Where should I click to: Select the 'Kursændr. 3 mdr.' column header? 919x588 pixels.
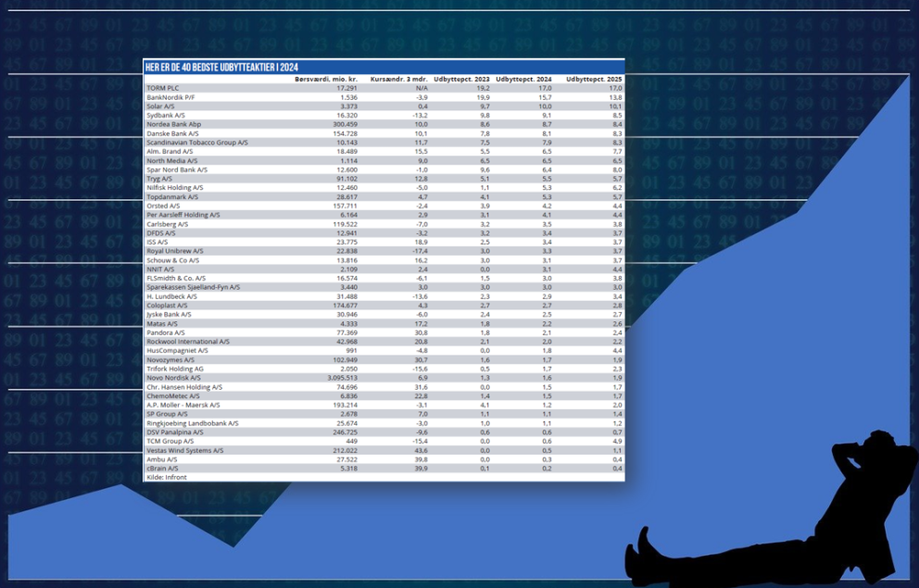pos(399,79)
